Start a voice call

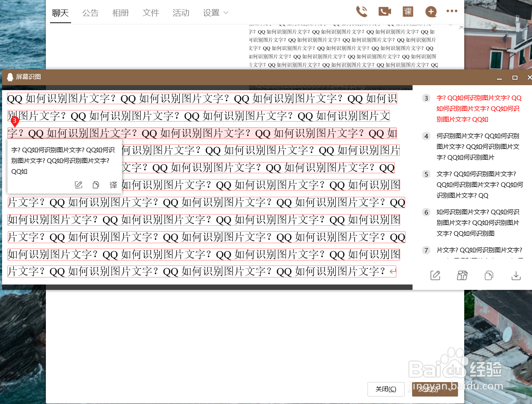[x=361, y=12]
